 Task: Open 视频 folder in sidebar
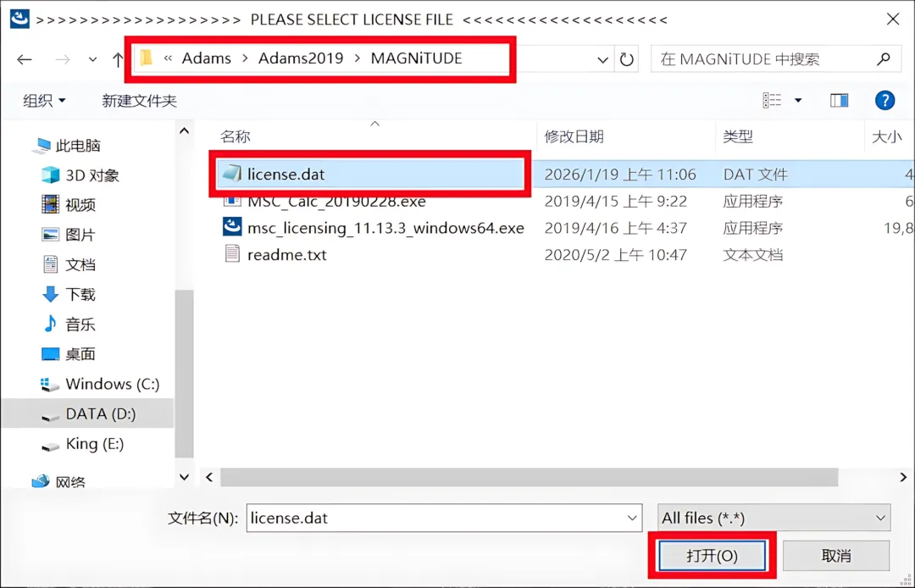click(x=69, y=205)
